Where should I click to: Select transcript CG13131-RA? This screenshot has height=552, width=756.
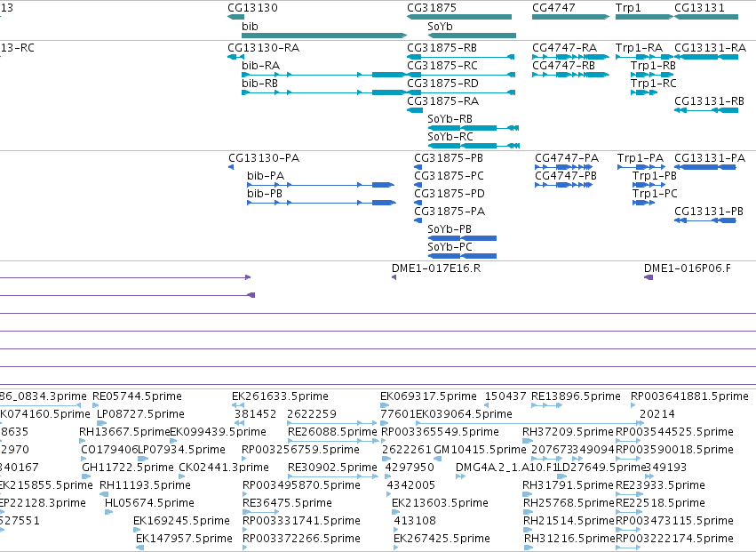[706, 57]
